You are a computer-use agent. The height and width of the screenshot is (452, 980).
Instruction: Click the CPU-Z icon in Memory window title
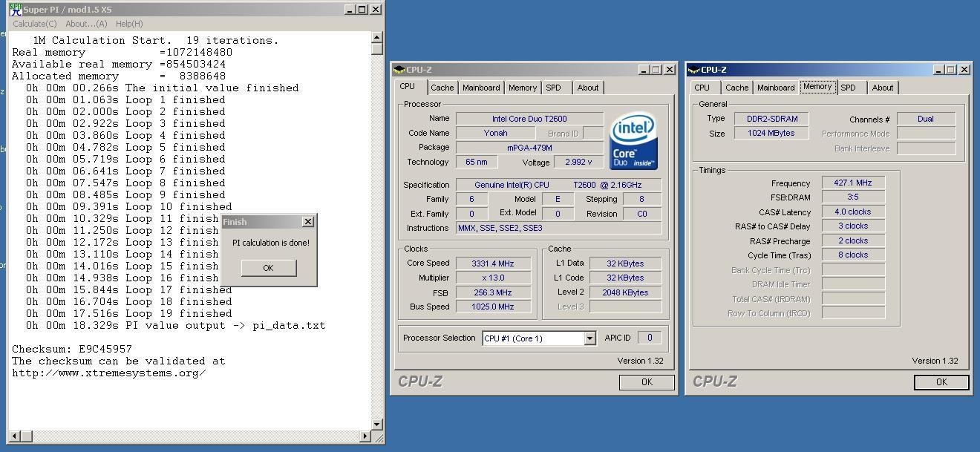click(x=693, y=70)
